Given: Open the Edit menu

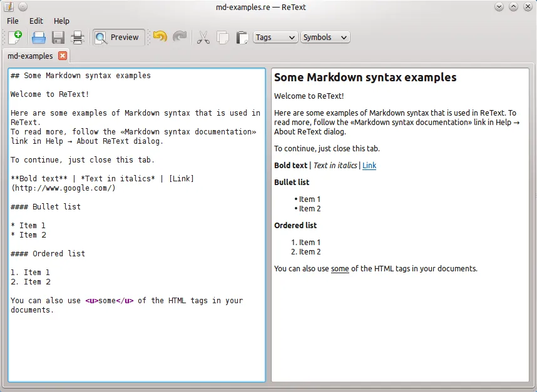Looking at the screenshot, I should 36,21.
